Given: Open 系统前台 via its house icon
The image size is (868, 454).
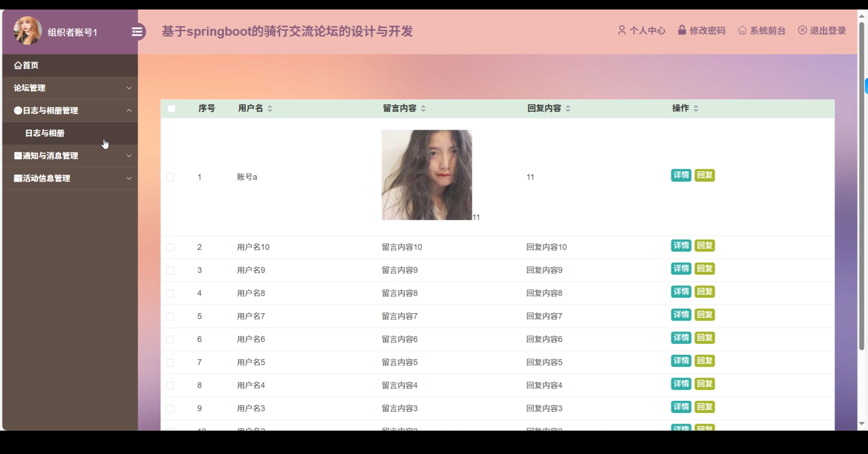Looking at the screenshot, I should coord(742,30).
